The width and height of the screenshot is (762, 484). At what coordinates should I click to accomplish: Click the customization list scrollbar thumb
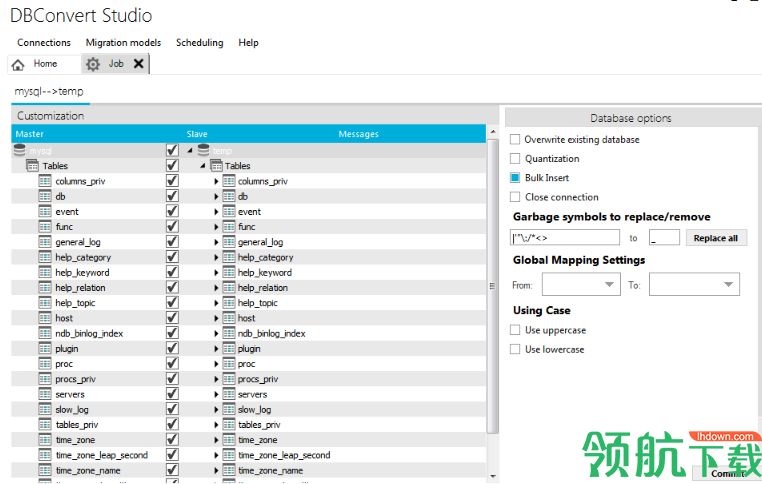click(492, 286)
